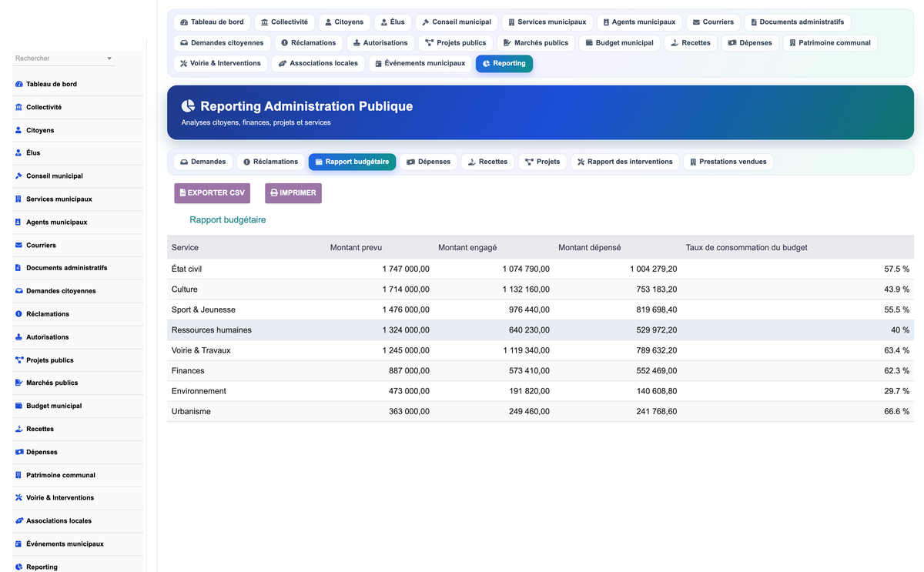This screenshot has width=924, height=572.
Task: Click the Autorisations stamp icon in sidebar
Action: click(18, 337)
